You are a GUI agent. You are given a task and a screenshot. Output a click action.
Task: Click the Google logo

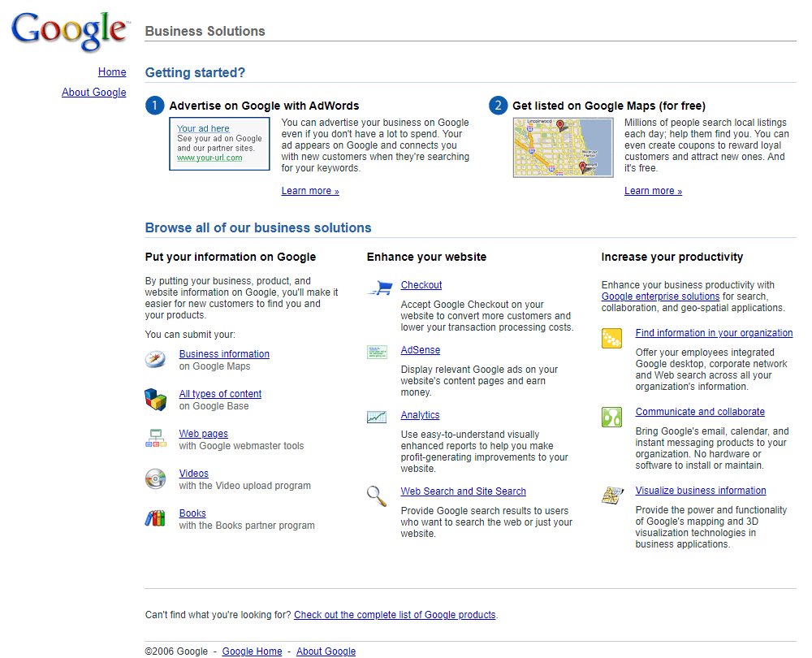pyautogui.click(x=70, y=31)
